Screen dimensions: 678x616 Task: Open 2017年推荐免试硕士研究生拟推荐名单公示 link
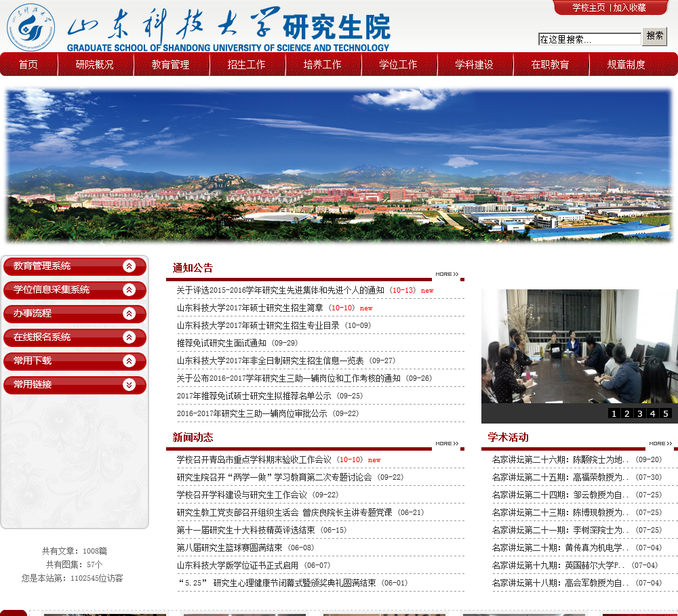(254, 396)
